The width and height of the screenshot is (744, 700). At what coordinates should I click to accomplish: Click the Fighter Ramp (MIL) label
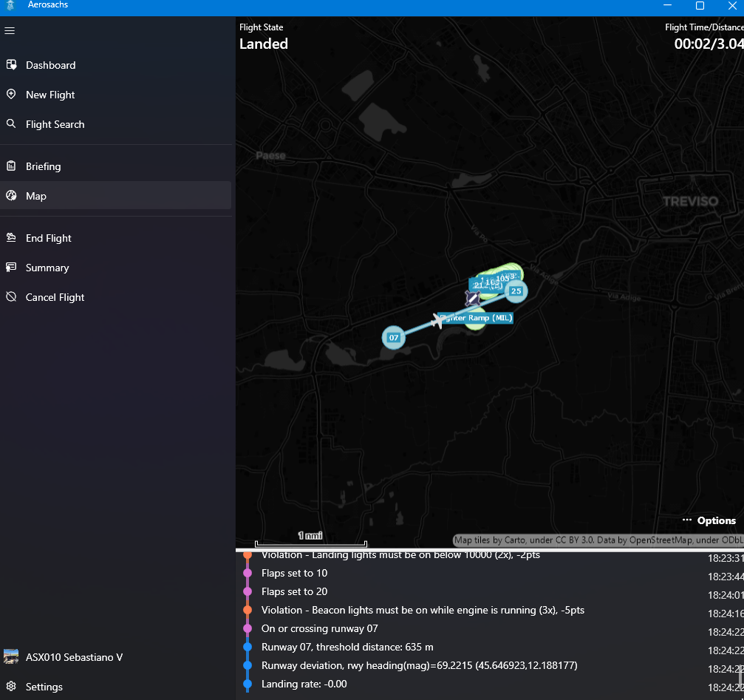pyautogui.click(x=476, y=317)
